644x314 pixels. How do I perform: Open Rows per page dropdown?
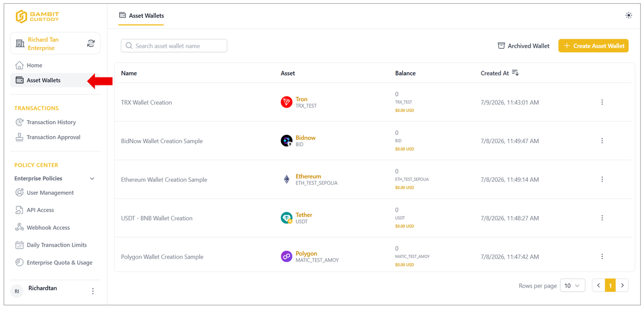[573, 285]
